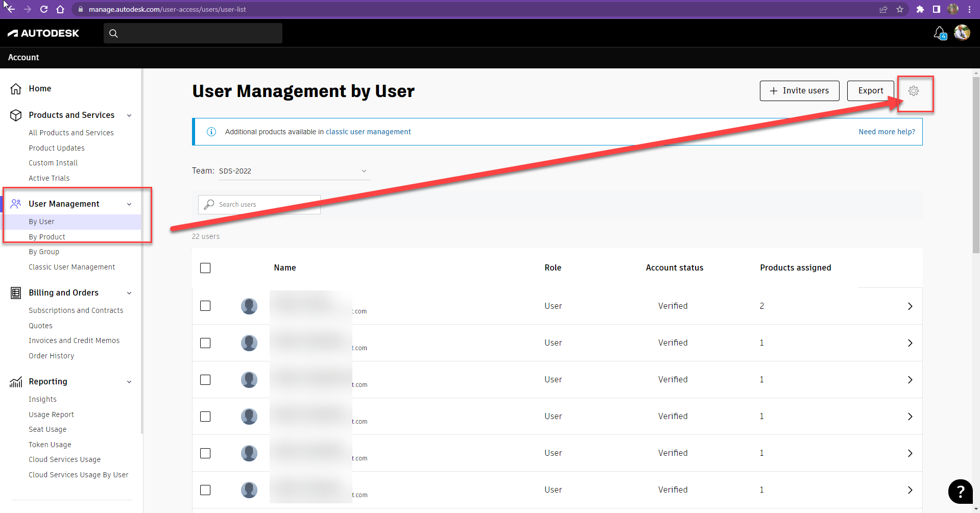Select By User in sidebar

(x=41, y=222)
